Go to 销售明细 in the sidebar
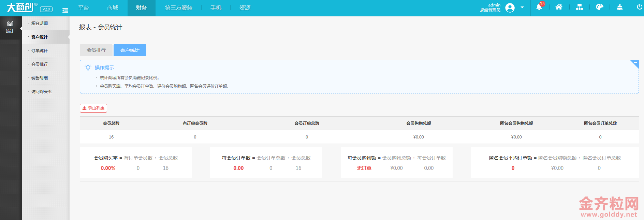The width and height of the screenshot is (644, 220). [40, 78]
